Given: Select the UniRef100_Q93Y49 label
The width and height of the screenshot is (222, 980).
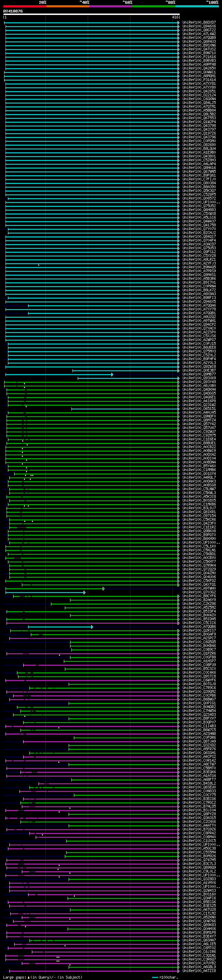Looking at the screenshot, I should (x=199, y=382).
